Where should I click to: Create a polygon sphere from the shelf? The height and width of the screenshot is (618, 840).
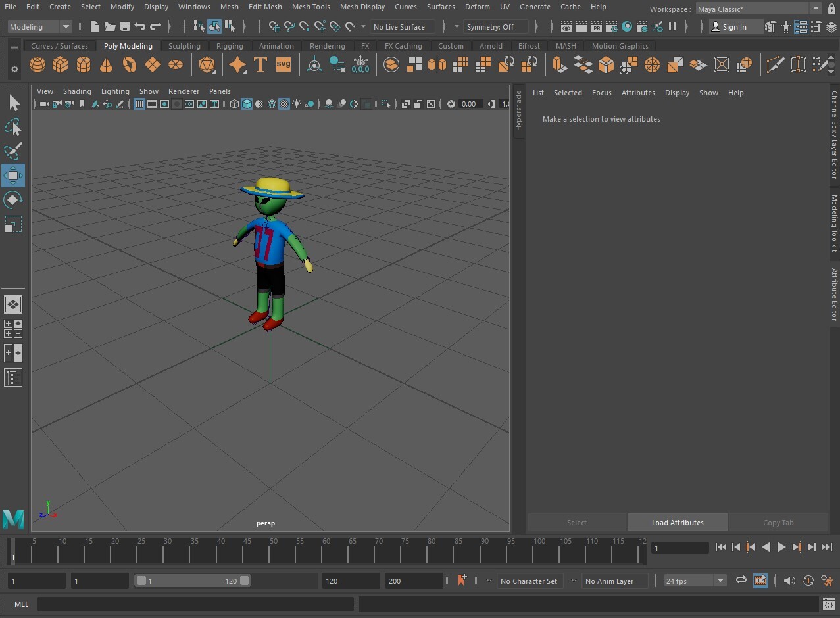point(38,64)
